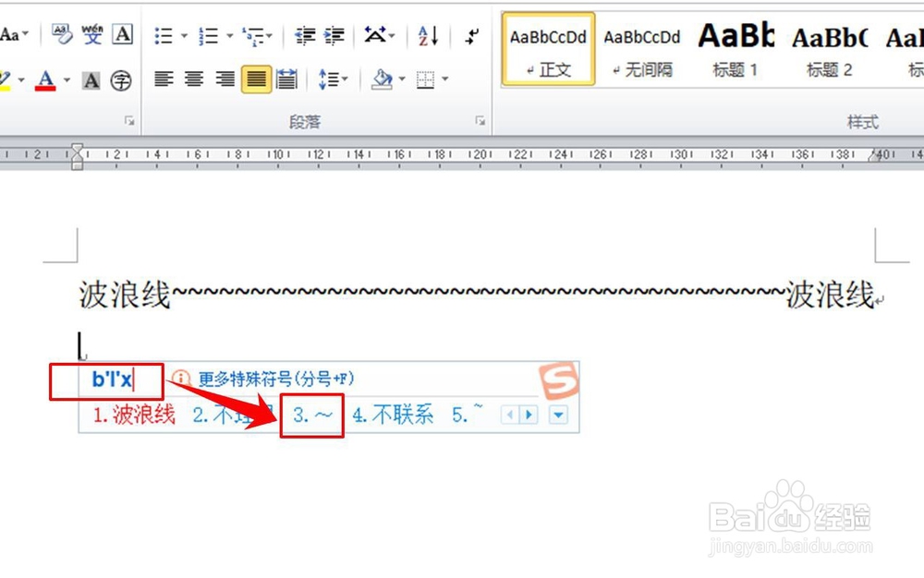This screenshot has width=924, height=578.
Task: Select the 正文 style
Action: (548, 50)
